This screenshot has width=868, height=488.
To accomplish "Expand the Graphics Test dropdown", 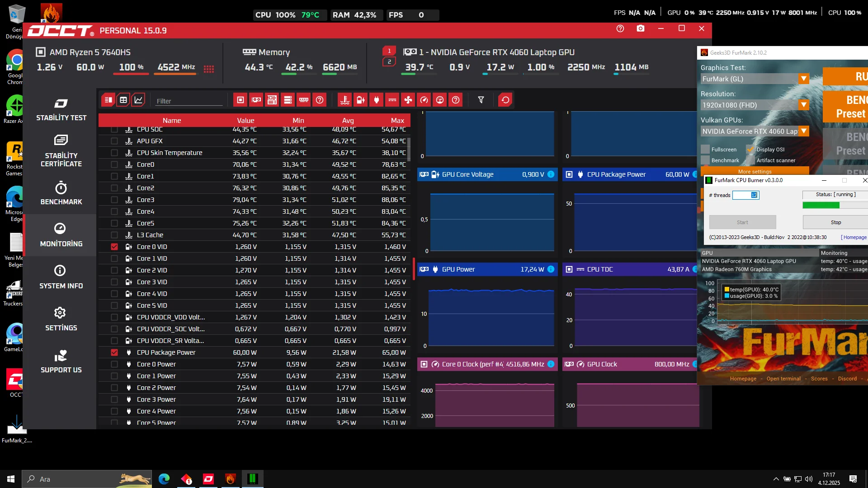I will [803, 79].
